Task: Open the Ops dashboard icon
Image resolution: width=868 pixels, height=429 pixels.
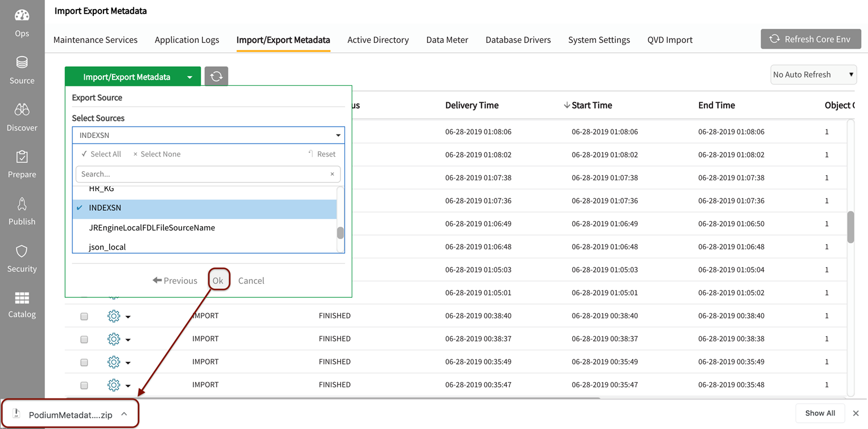Action: click(x=22, y=16)
